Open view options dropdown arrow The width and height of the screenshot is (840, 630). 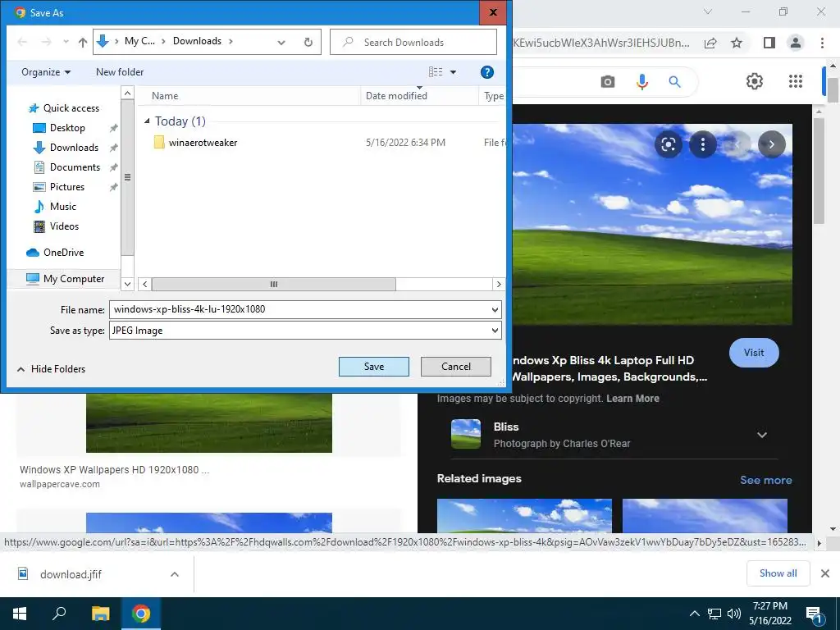tap(453, 72)
